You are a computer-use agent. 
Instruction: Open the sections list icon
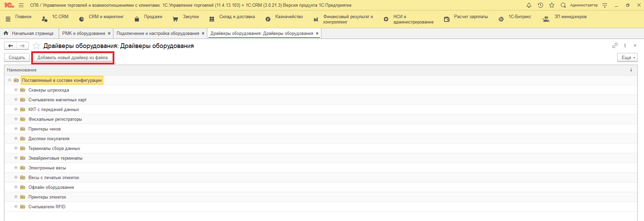coord(8,19)
